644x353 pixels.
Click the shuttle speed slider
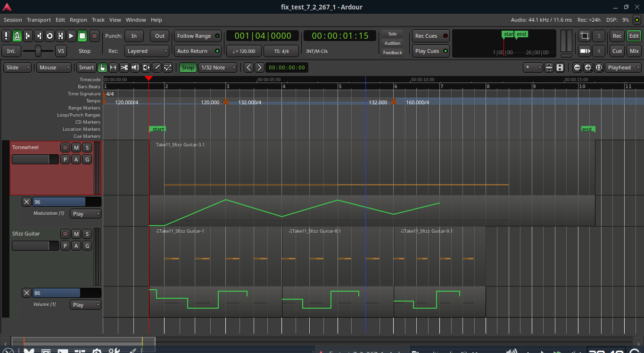tap(38, 51)
